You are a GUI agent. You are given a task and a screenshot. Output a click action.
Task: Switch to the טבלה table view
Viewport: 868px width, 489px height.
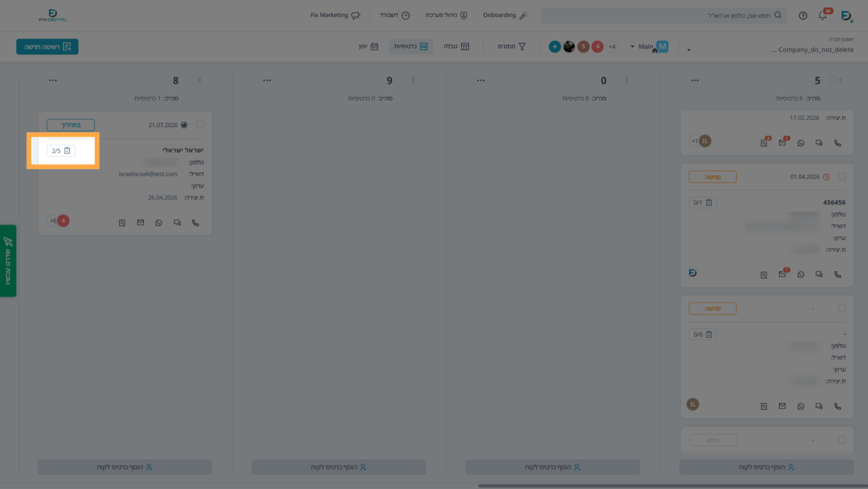tap(456, 47)
